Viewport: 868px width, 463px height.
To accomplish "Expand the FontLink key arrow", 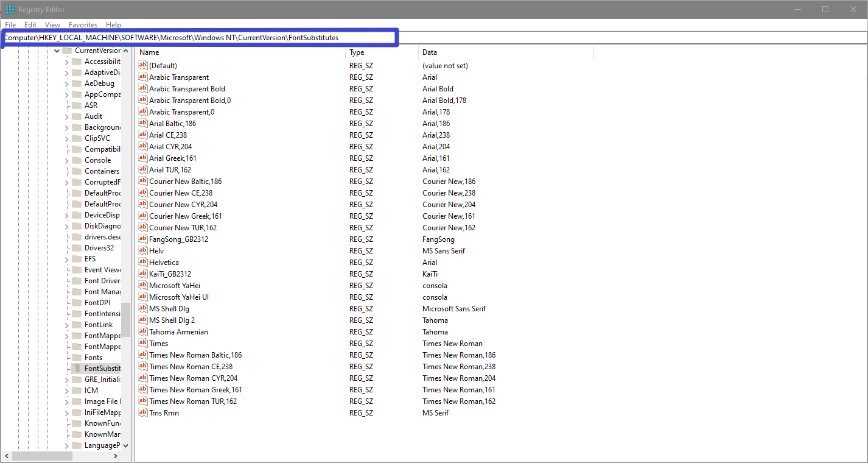I will point(66,325).
